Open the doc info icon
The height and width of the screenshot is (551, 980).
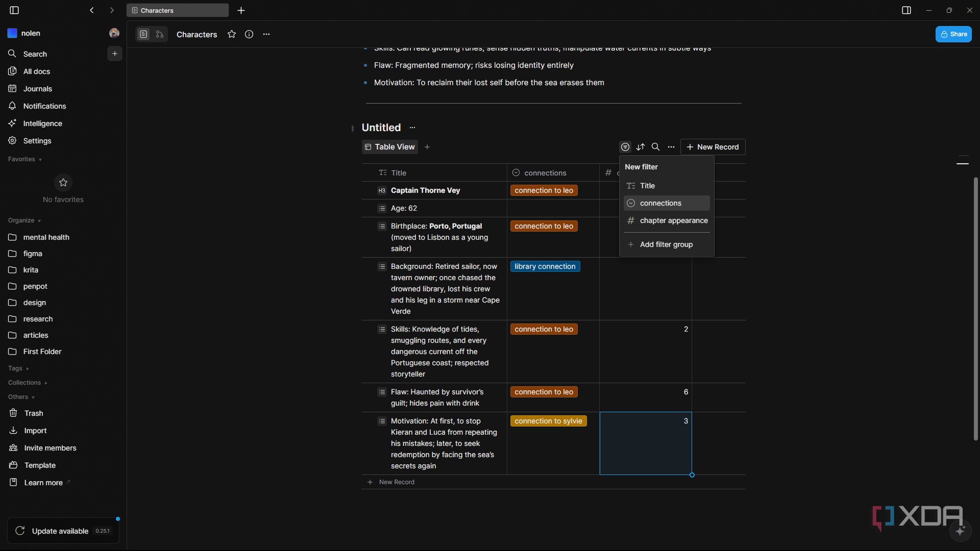(x=249, y=34)
